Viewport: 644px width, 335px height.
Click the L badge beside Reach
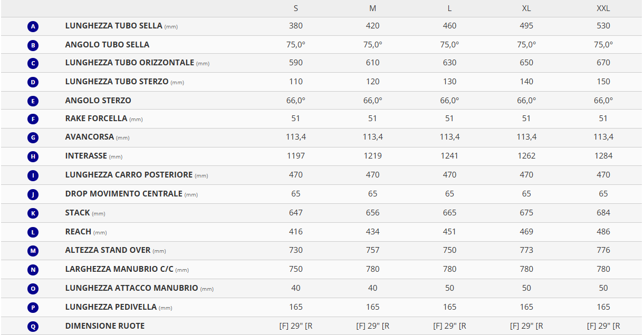pos(33,232)
